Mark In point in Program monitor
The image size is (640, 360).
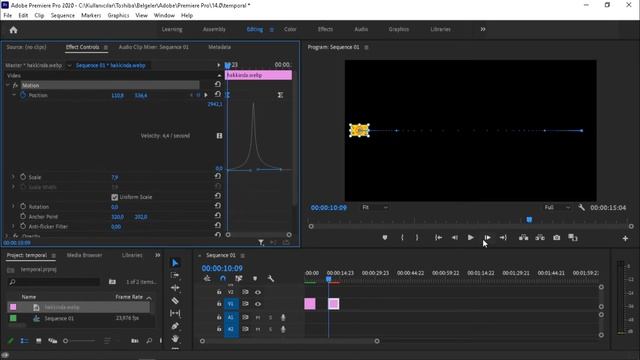402,238
